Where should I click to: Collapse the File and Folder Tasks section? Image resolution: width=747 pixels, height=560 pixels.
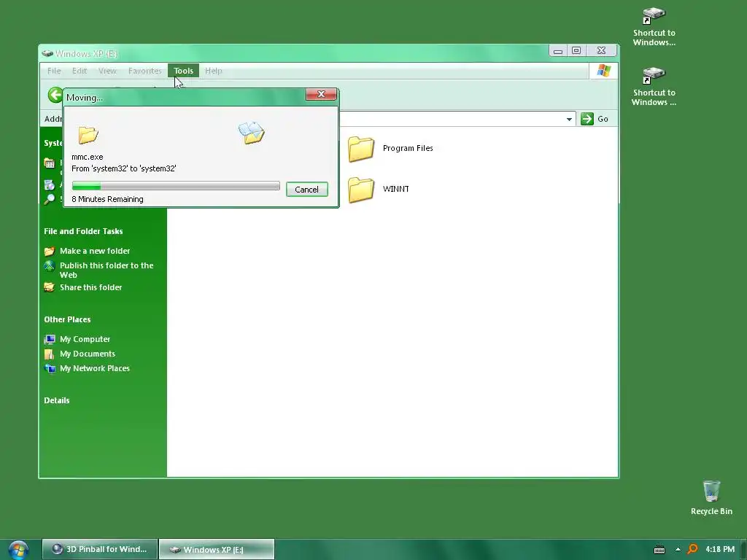pyautogui.click(x=83, y=231)
